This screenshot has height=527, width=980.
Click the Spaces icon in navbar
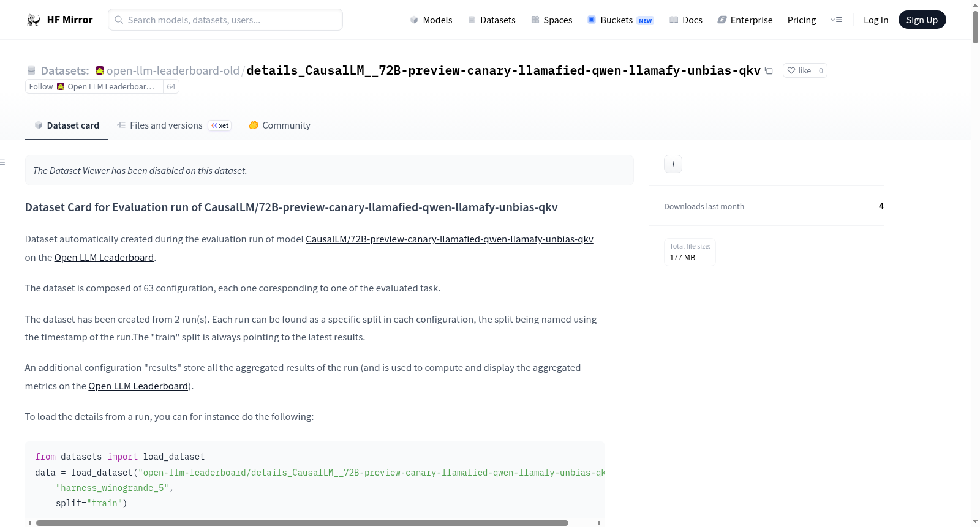[x=535, y=20]
